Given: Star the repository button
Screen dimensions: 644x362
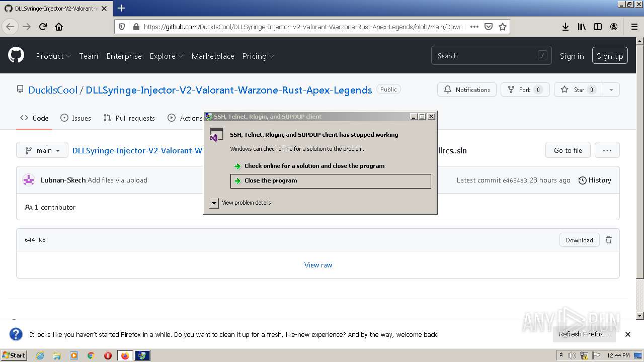Looking at the screenshot, I should point(579,90).
